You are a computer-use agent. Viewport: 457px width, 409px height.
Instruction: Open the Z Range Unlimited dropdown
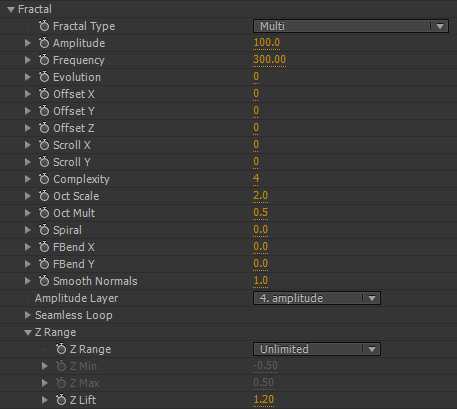coord(317,349)
